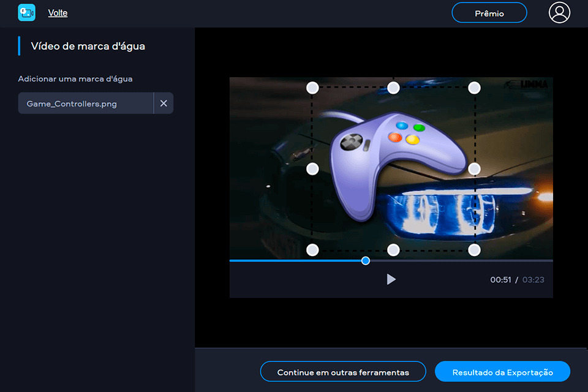Click the Volte link to go back
This screenshot has width=588, height=392.
click(x=58, y=12)
